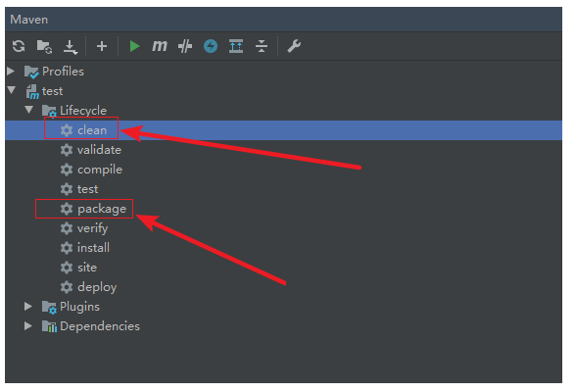Select the Dependencies folder
This screenshot has height=392, width=576.
point(100,326)
